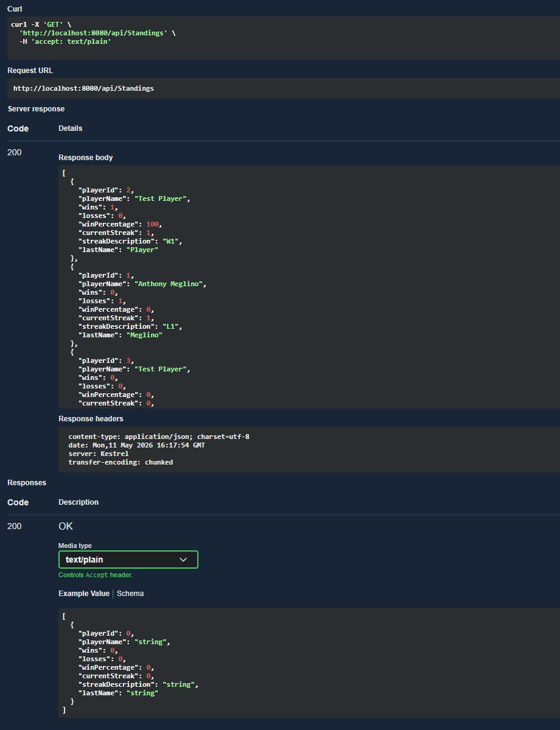Switch to the Schema tab
The height and width of the screenshot is (730, 560).
point(130,594)
